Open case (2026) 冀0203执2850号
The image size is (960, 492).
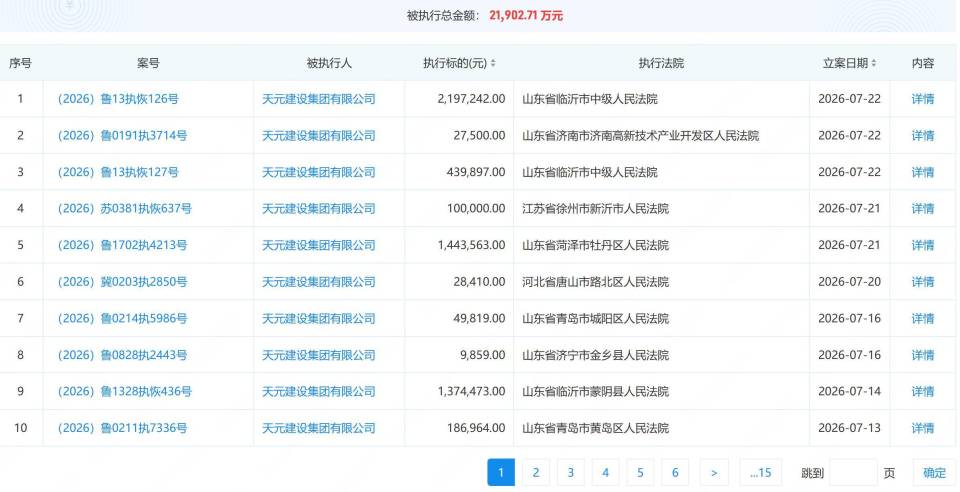(x=122, y=281)
